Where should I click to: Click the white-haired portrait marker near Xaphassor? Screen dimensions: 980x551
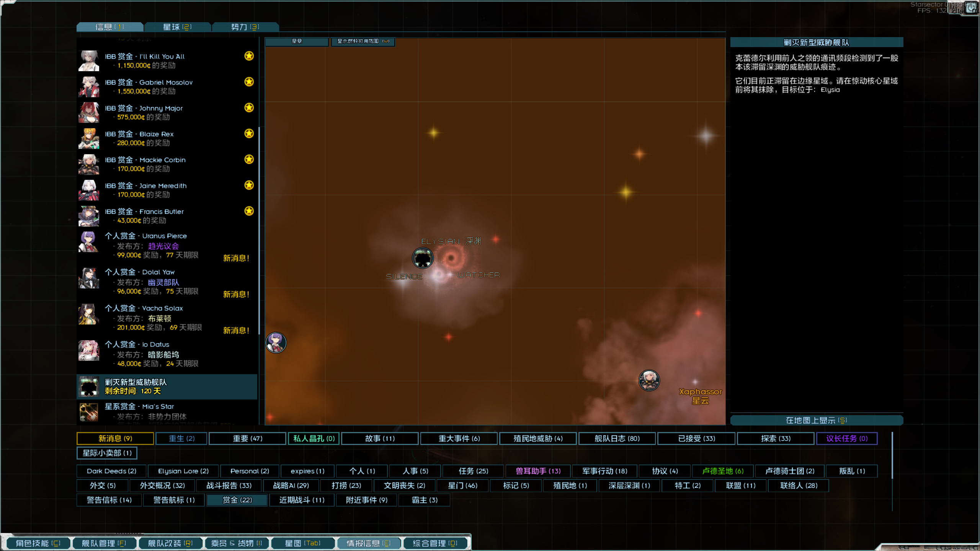click(649, 380)
